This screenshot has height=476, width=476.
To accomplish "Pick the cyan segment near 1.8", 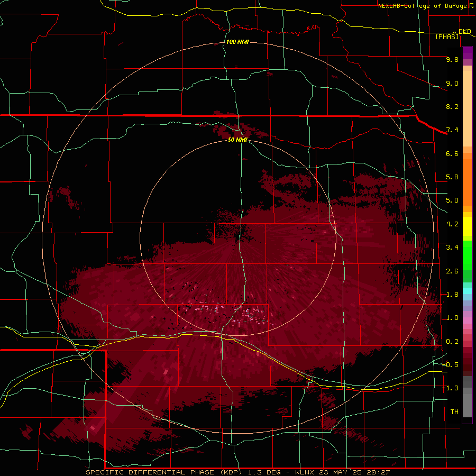I will tap(467, 291).
